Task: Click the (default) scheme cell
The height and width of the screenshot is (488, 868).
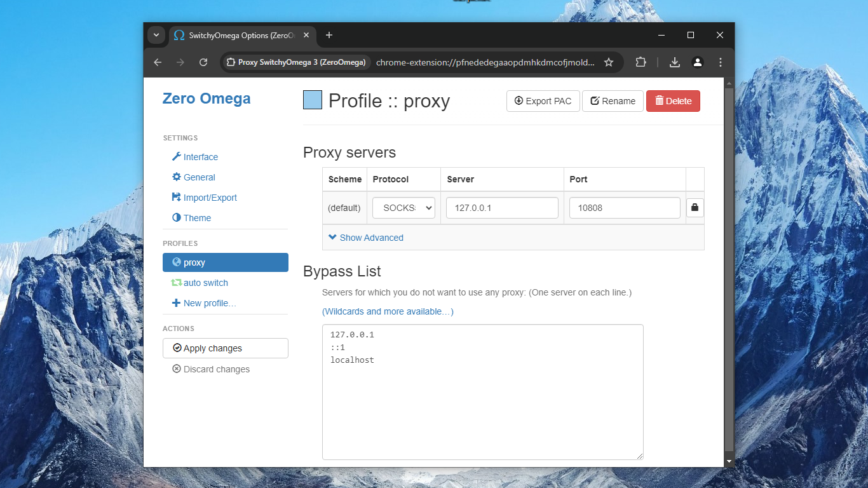Action: (344, 208)
